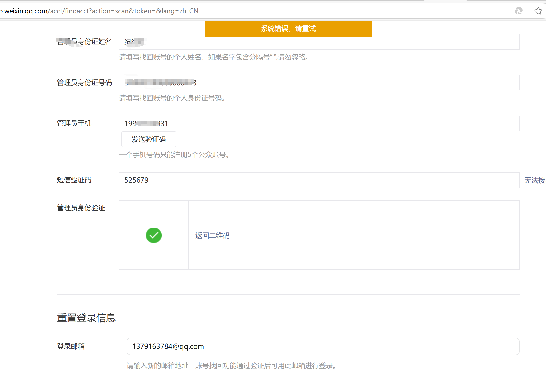Click the 管理员手机 label text

74,123
